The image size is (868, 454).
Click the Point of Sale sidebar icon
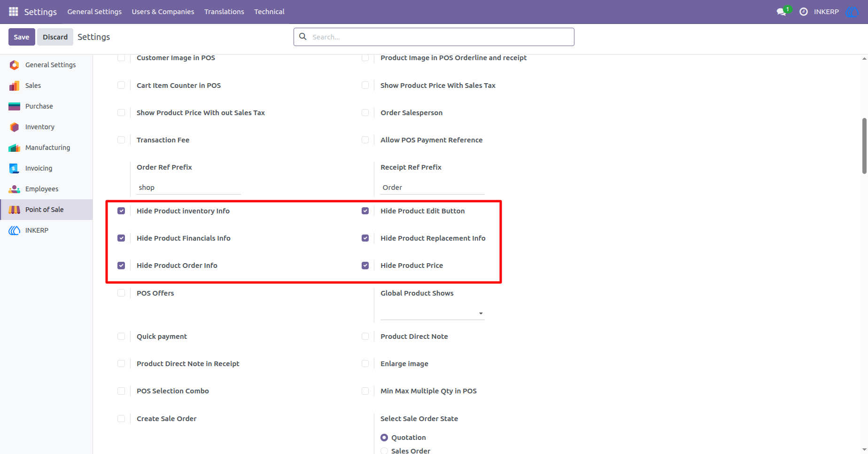click(x=15, y=210)
